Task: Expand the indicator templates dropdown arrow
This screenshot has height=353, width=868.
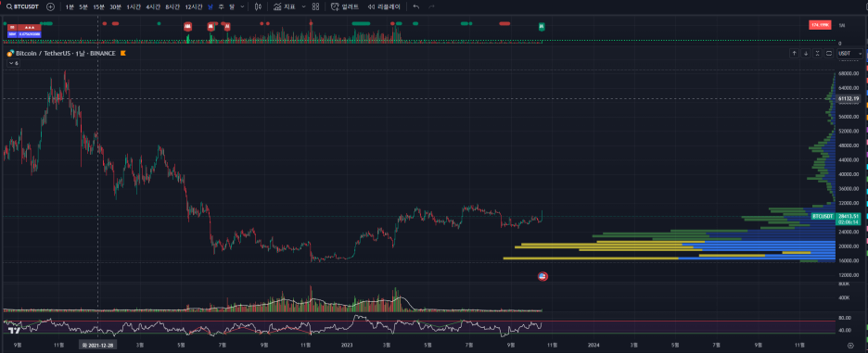Action: [303, 6]
